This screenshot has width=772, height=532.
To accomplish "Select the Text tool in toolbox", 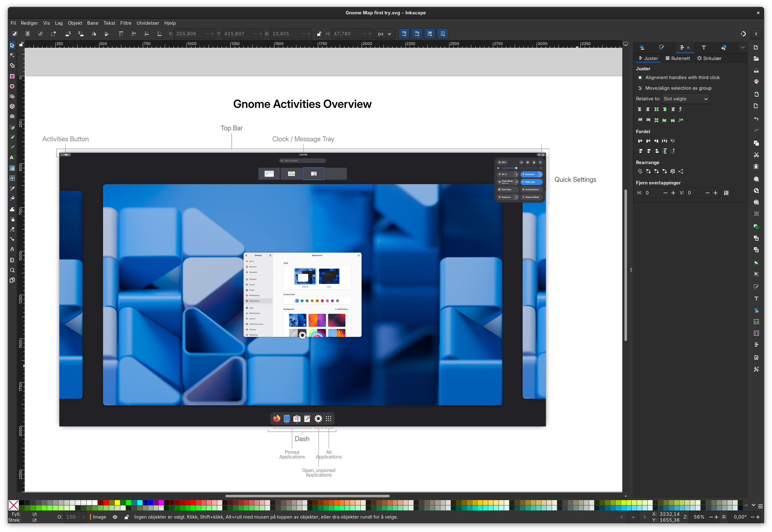I will [12, 157].
